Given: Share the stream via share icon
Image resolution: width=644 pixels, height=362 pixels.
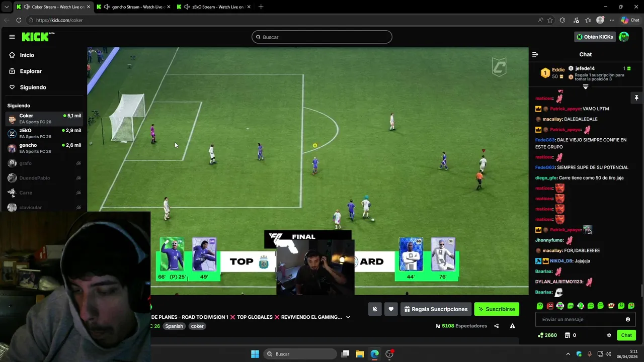Looking at the screenshot, I should 497,326.
